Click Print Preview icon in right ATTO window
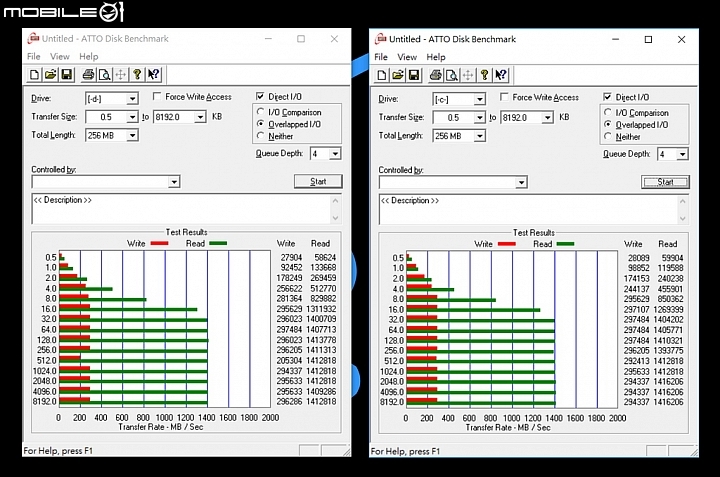Screen dimensions: 720x477 coord(452,75)
